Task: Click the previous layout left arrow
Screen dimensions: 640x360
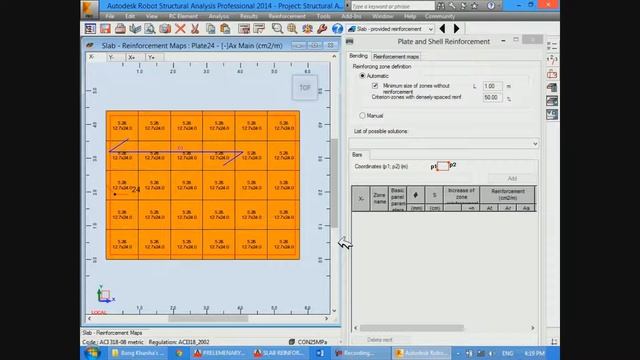Action: tap(442, 29)
